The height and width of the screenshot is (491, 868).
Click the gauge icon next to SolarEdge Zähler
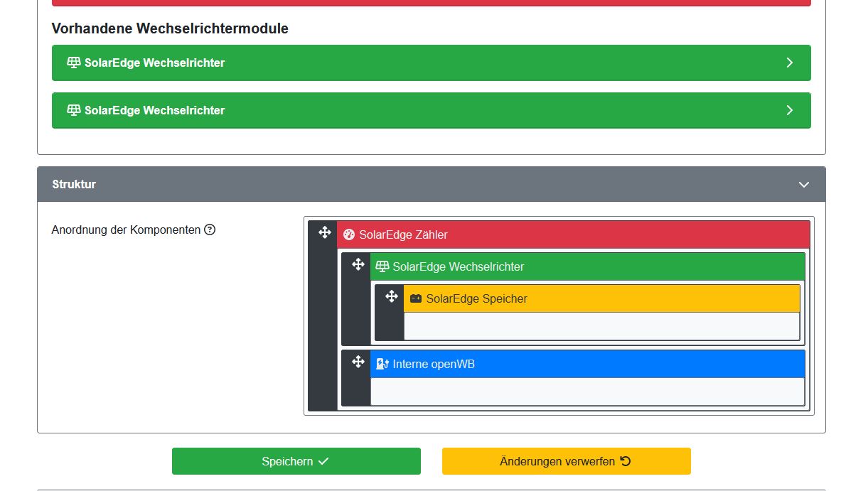click(348, 234)
